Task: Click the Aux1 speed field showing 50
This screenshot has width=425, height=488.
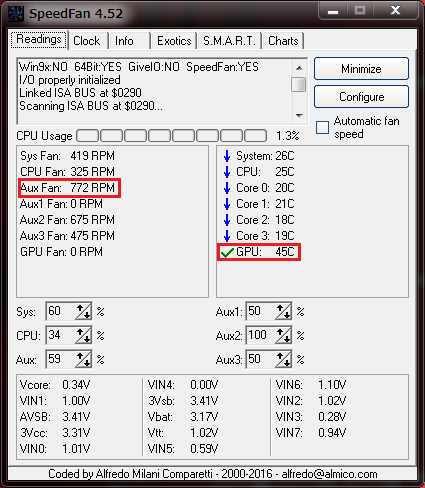Action: pos(261,311)
